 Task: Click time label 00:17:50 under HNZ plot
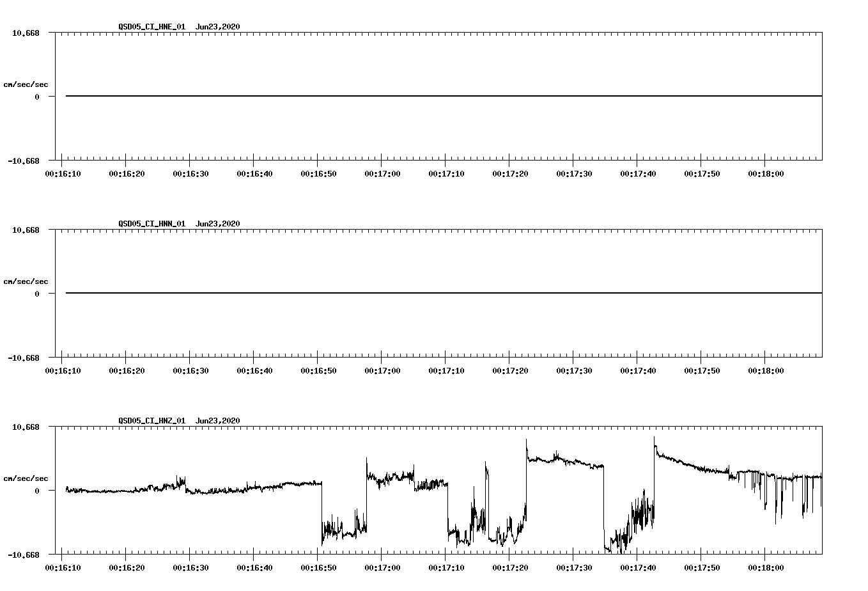tap(702, 568)
